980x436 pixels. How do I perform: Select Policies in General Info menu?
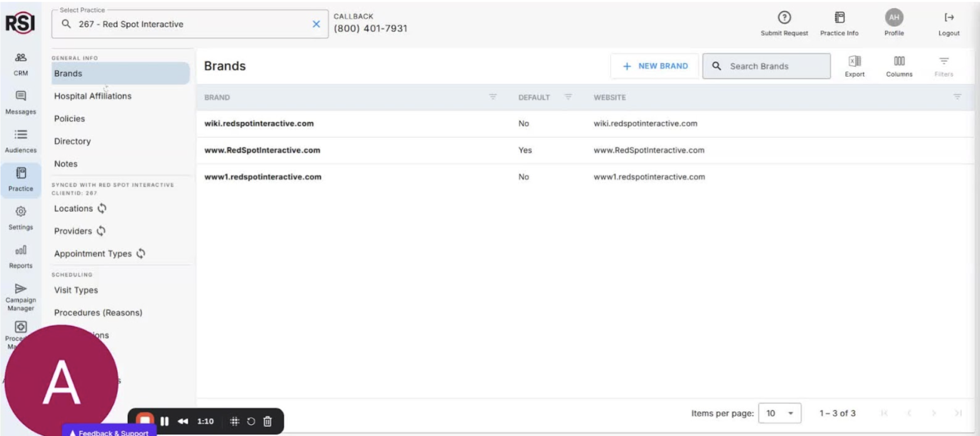[x=69, y=118]
